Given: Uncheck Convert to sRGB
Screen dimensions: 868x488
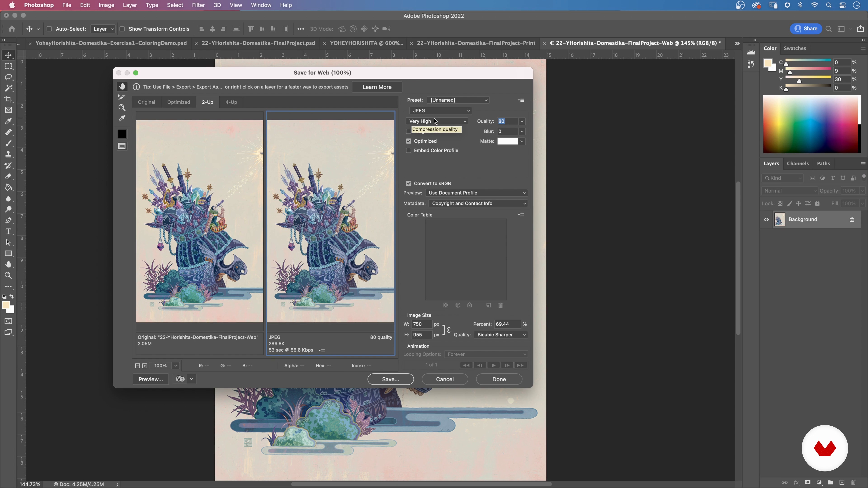Looking at the screenshot, I should [x=409, y=183].
